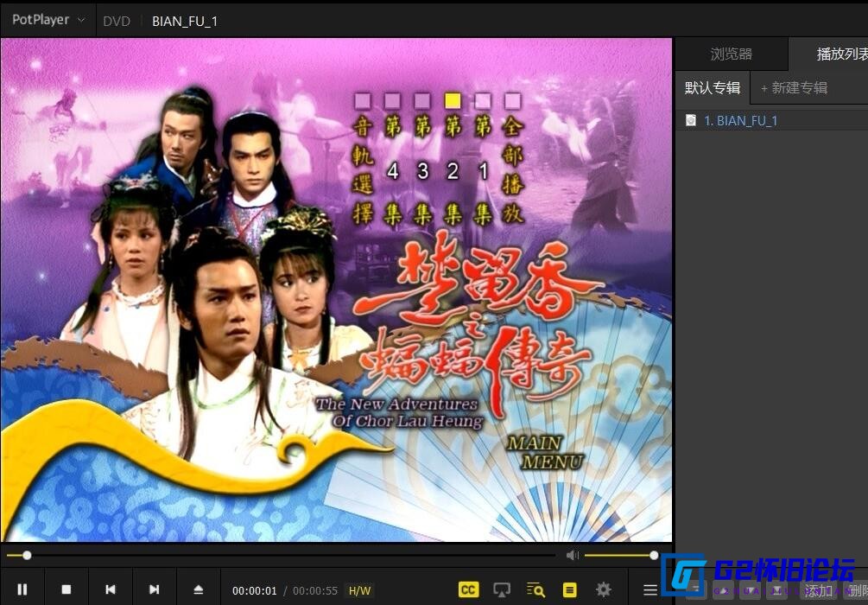Toggle the H/W hardware decoding indicator

[x=359, y=590]
